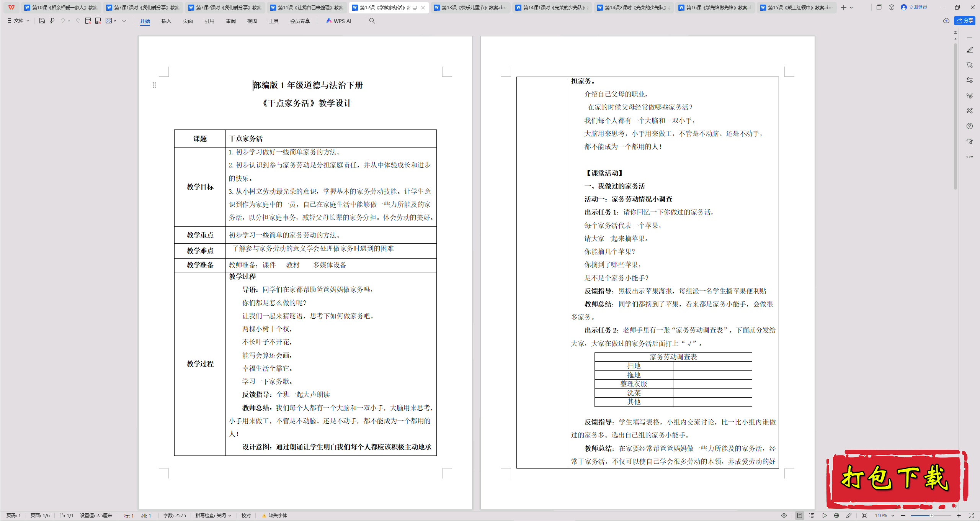Switch to 第10课《相亲相爱一家人》 document tab

pos(61,8)
